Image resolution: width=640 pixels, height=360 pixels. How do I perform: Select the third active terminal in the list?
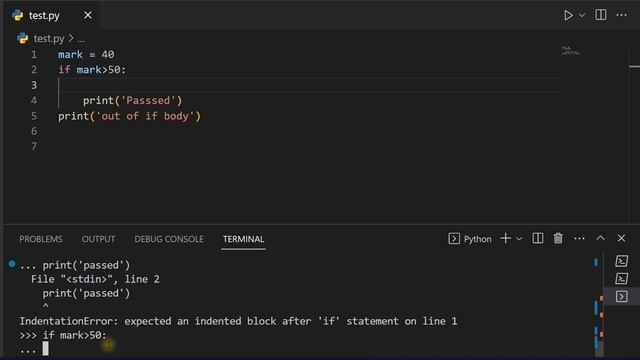pyautogui.click(x=621, y=296)
